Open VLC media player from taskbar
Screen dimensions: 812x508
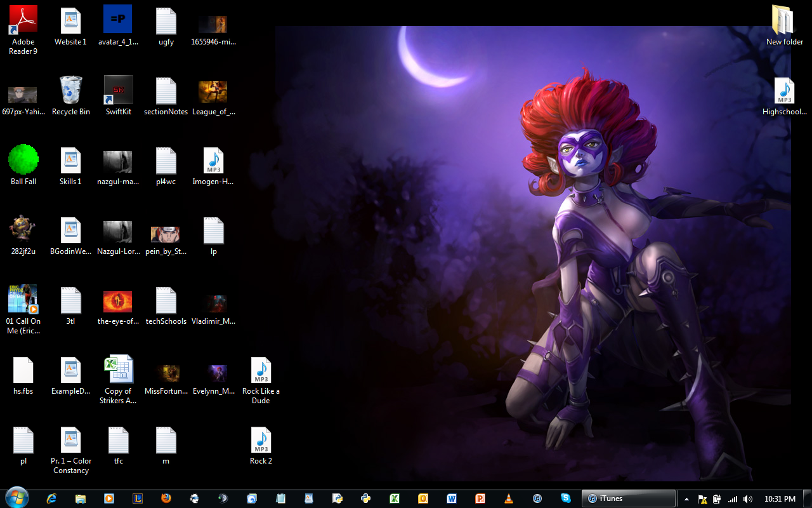[508, 498]
